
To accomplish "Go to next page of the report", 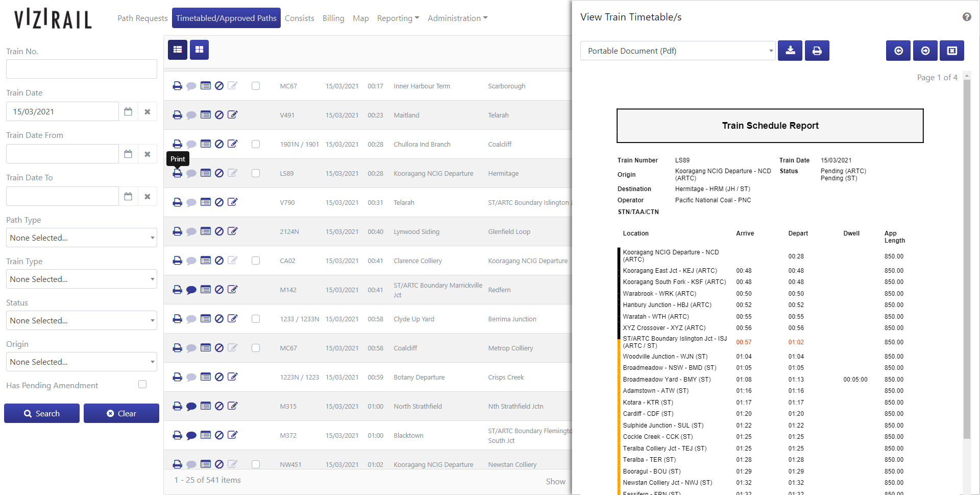I will click(x=925, y=51).
